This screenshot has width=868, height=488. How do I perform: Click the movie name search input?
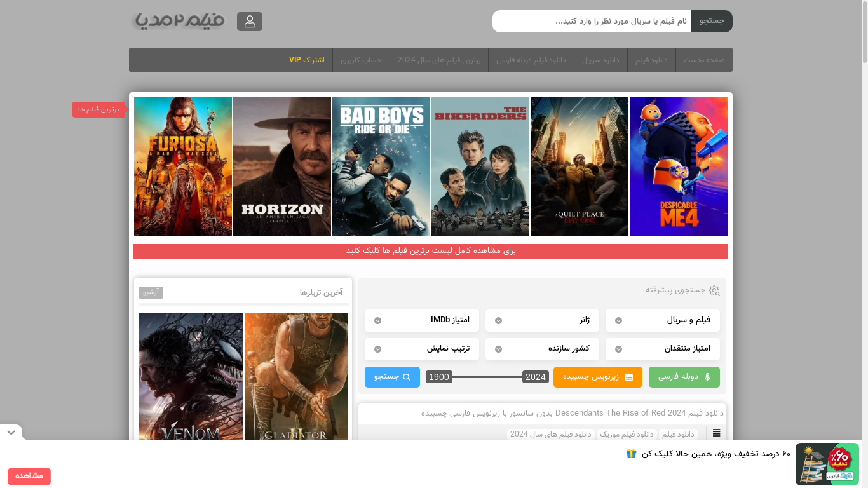592,21
